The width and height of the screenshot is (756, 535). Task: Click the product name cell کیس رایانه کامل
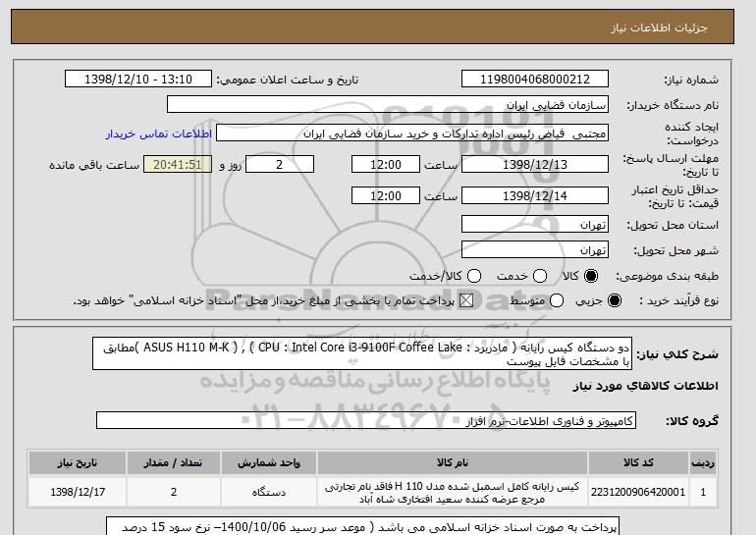(453, 492)
